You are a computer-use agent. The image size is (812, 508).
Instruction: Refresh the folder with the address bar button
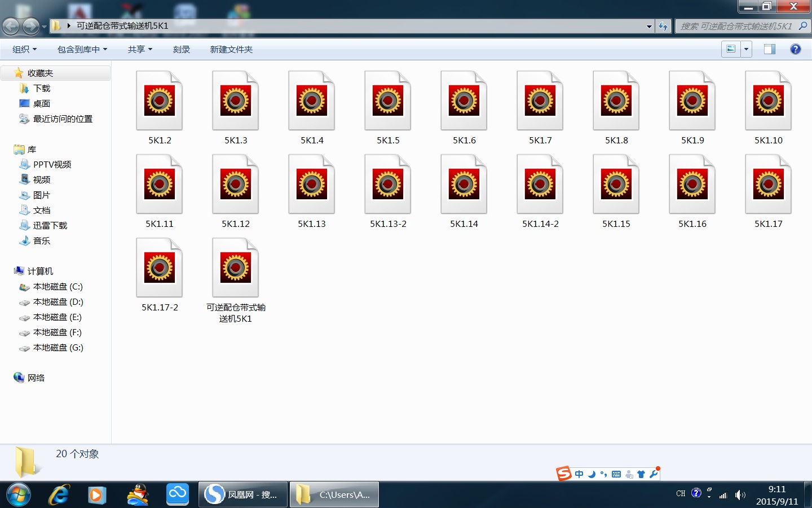click(x=663, y=26)
